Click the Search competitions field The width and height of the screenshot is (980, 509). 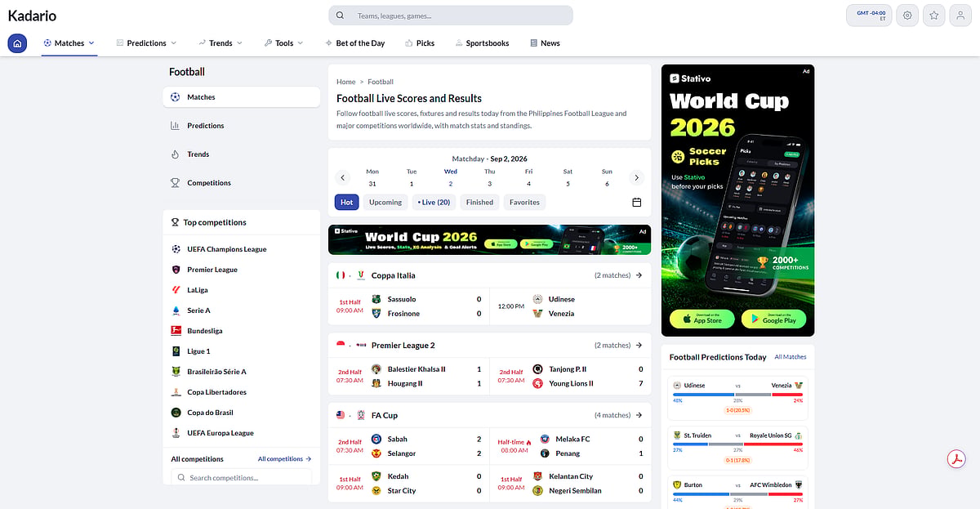241,477
